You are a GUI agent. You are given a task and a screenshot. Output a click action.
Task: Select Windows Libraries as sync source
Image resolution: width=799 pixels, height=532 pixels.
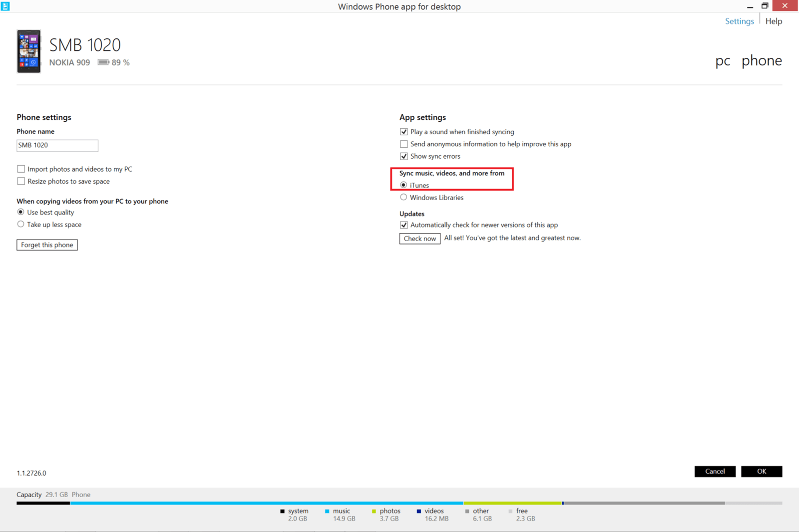[x=403, y=198]
